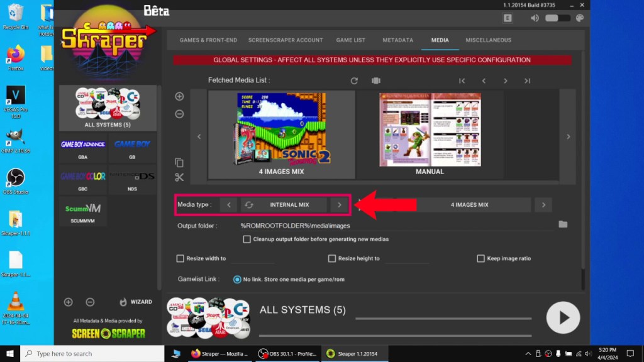Enable Cleanup output folder before generating new medias
Screen dimensions: 644x362
coord(247,239)
